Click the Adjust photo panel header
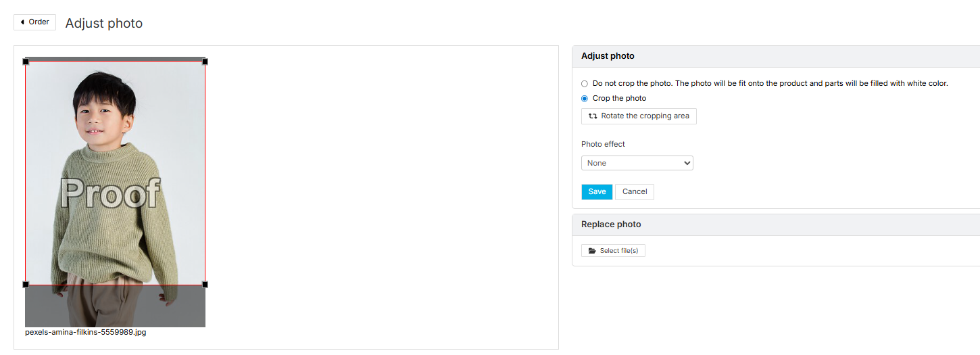 pos(776,56)
